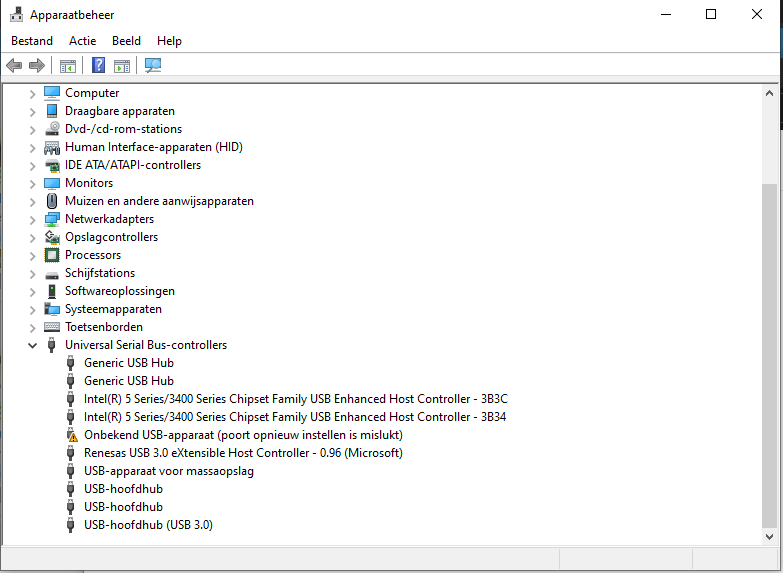Image resolution: width=783 pixels, height=573 pixels.
Task: Toggle the console tree pane icon
Action: (x=68, y=66)
